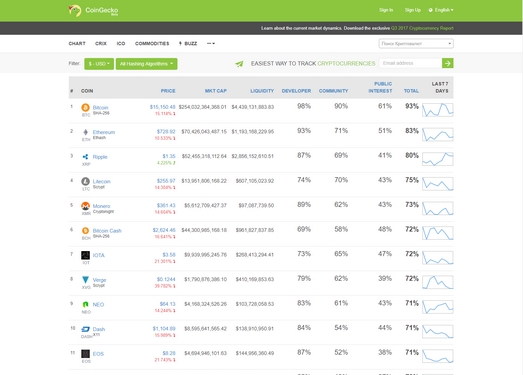Viewport: 523px width, 375px height.
Task: Open the CHART menu item
Action: point(77,43)
